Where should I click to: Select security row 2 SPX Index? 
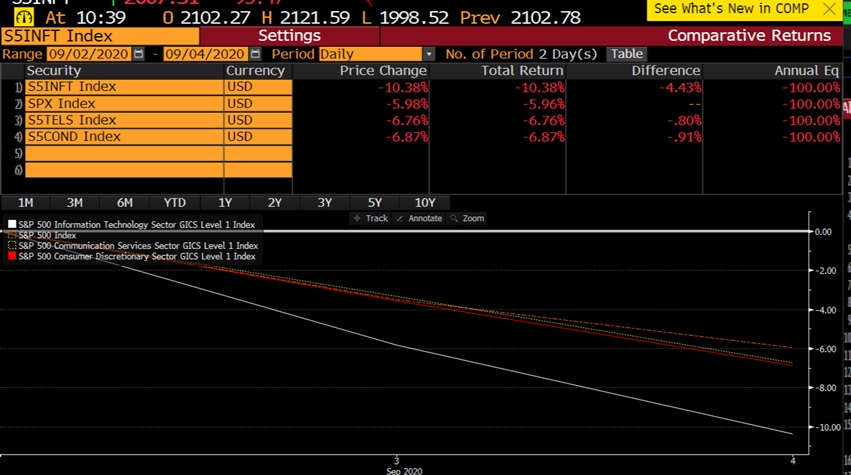[x=124, y=104]
